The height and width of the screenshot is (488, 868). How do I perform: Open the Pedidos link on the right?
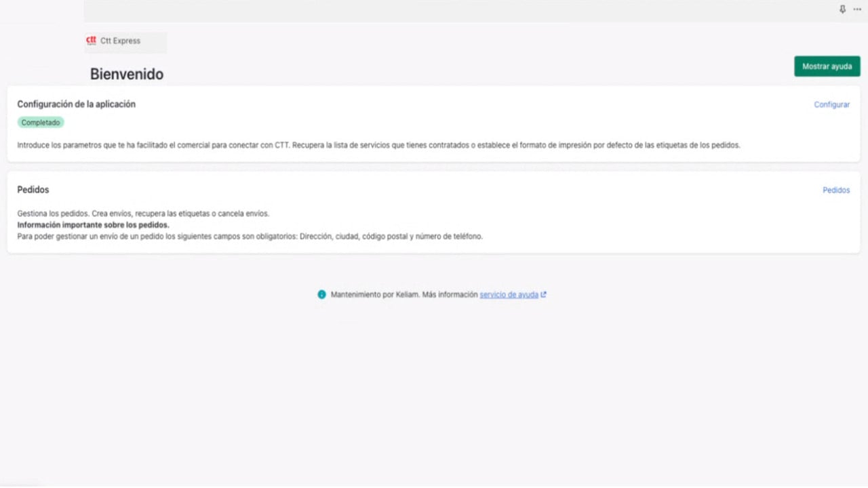pos(836,190)
